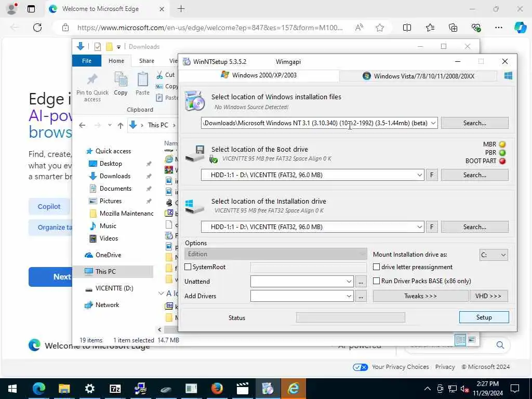Click the Setup button
Viewport: 532px width, 399px height.
tap(484, 317)
